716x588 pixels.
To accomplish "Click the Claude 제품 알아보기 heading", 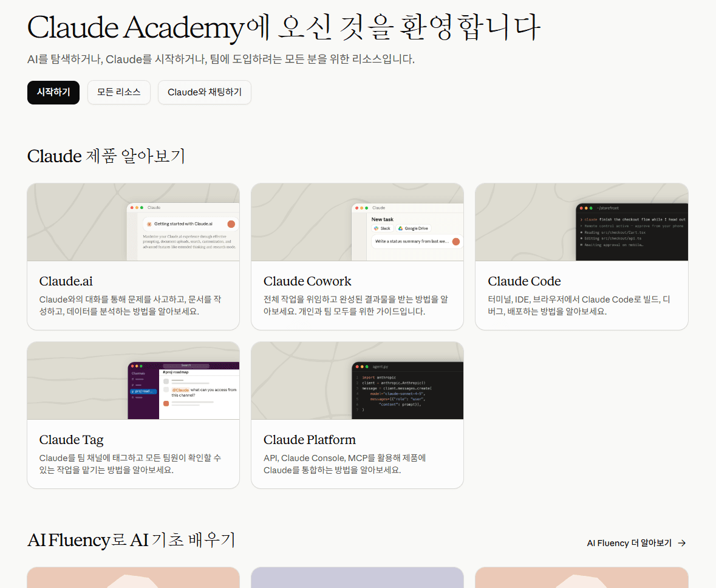I will point(106,156).
